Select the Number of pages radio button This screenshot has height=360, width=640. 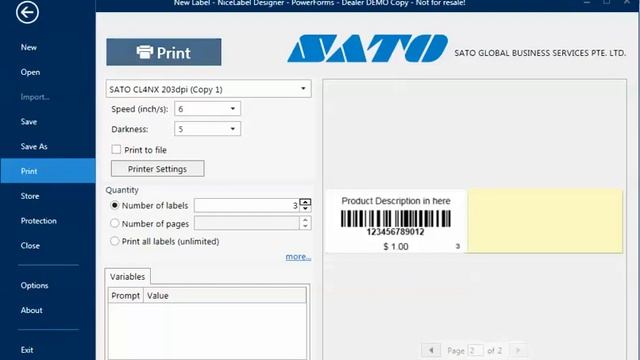tap(115, 223)
